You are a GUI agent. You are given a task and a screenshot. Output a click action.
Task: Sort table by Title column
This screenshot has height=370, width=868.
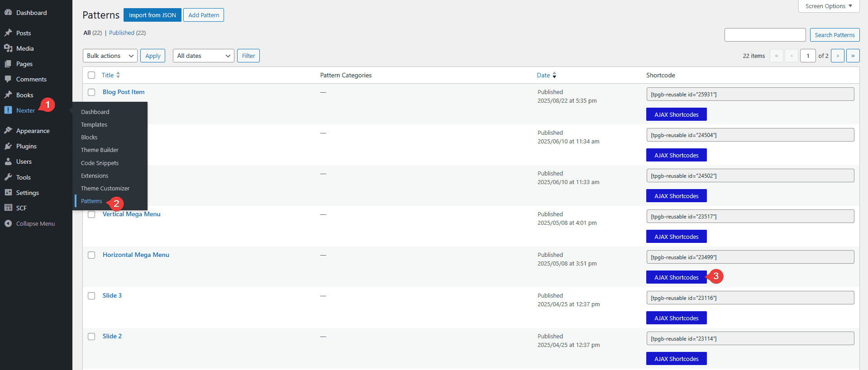click(111, 75)
